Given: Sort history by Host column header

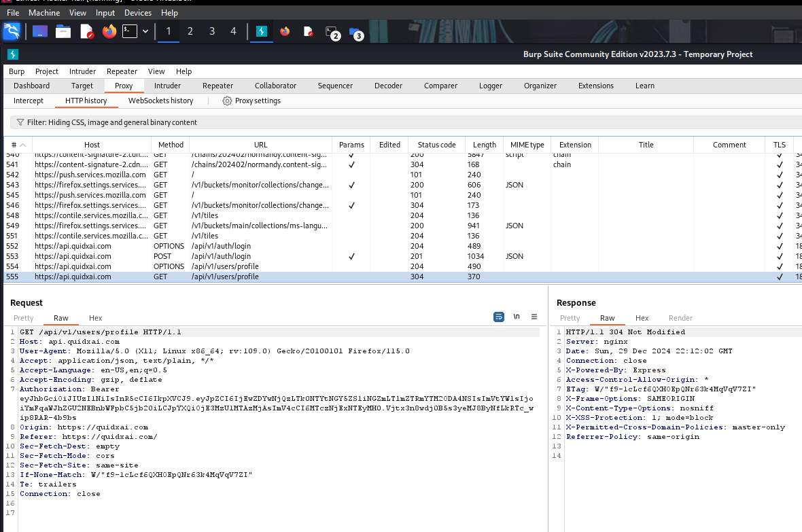Looking at the screenshot, I should pyautogui.click(x=92, y=145).
